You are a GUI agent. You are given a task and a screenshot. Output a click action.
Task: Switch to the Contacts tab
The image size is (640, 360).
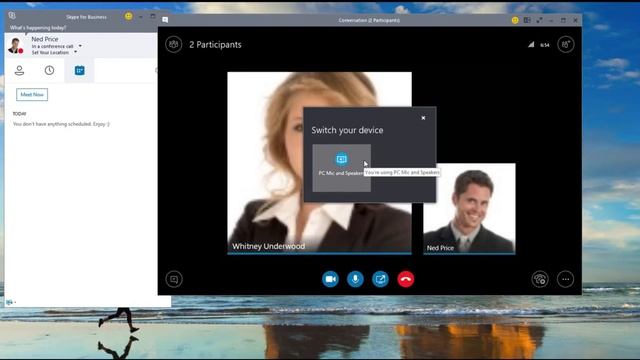[19, 70]
